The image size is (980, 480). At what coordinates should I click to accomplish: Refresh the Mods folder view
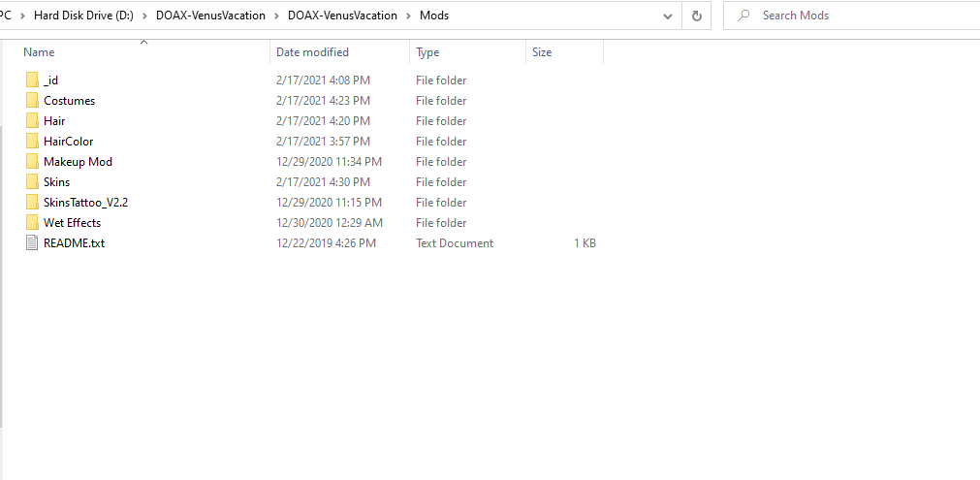pyautogui.click(x=697, y=16)
